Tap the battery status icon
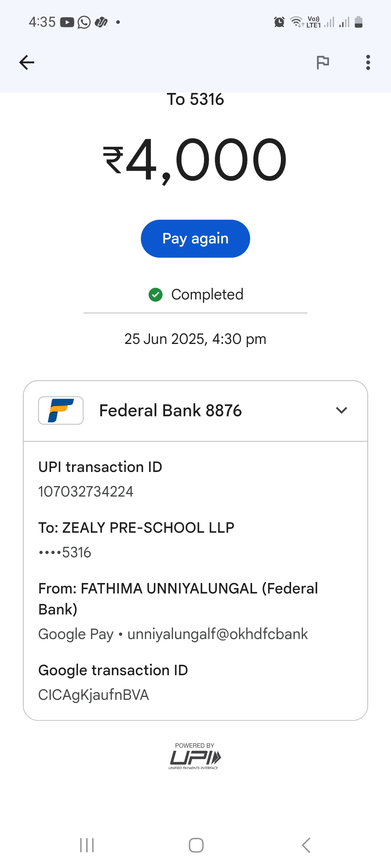The height and width of the screenshot is (868, 391). point(358,22)
